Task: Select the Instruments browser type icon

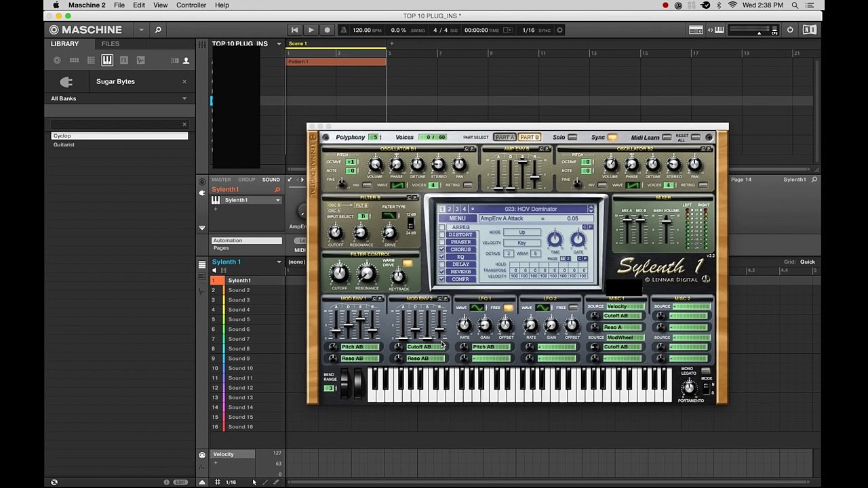Action: click(x=107, y=60)
